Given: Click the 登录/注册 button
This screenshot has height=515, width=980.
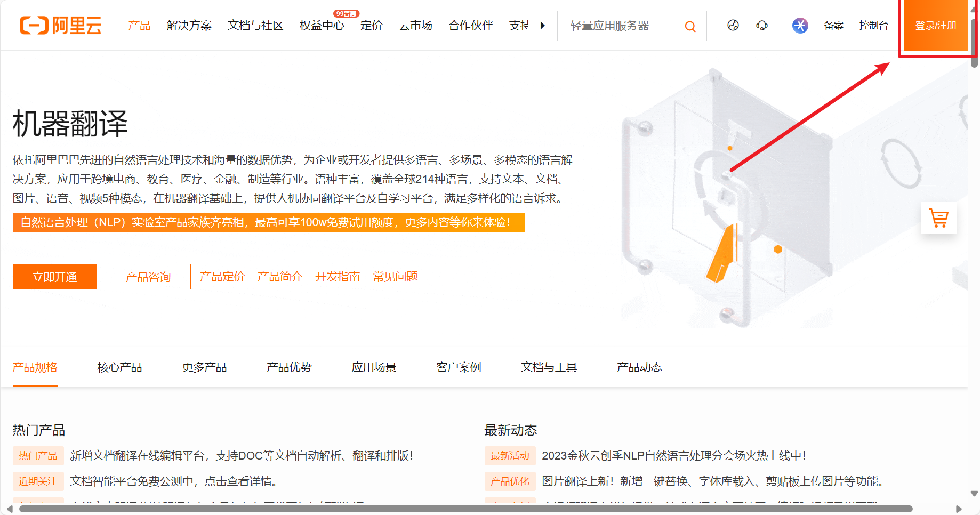Looking at the screenshot, I should (x=936, y=26).
